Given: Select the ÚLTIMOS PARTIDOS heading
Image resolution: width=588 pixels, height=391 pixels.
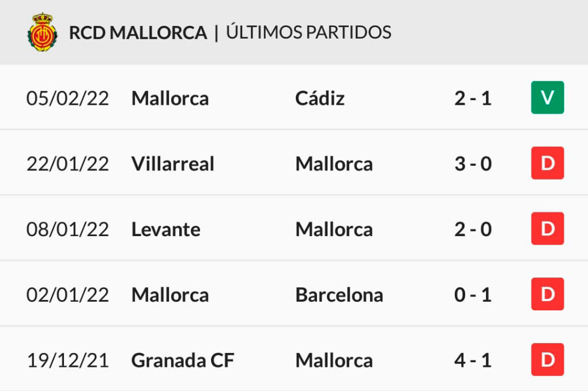Looking at the screenshot, I should (308, 32).
